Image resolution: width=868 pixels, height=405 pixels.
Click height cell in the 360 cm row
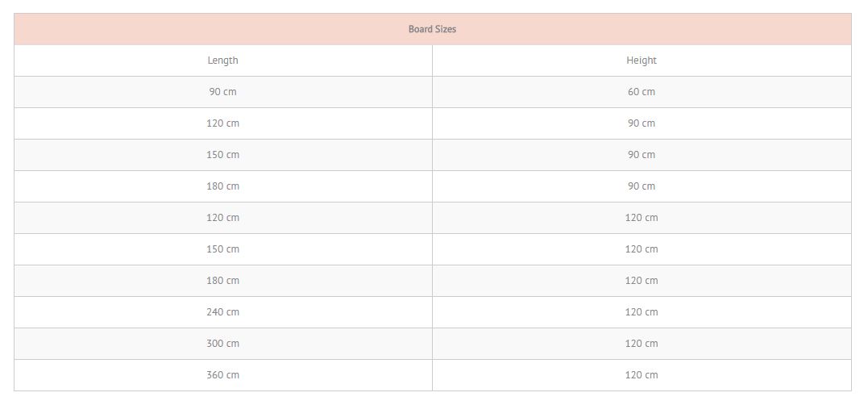[x=642, y=375]
